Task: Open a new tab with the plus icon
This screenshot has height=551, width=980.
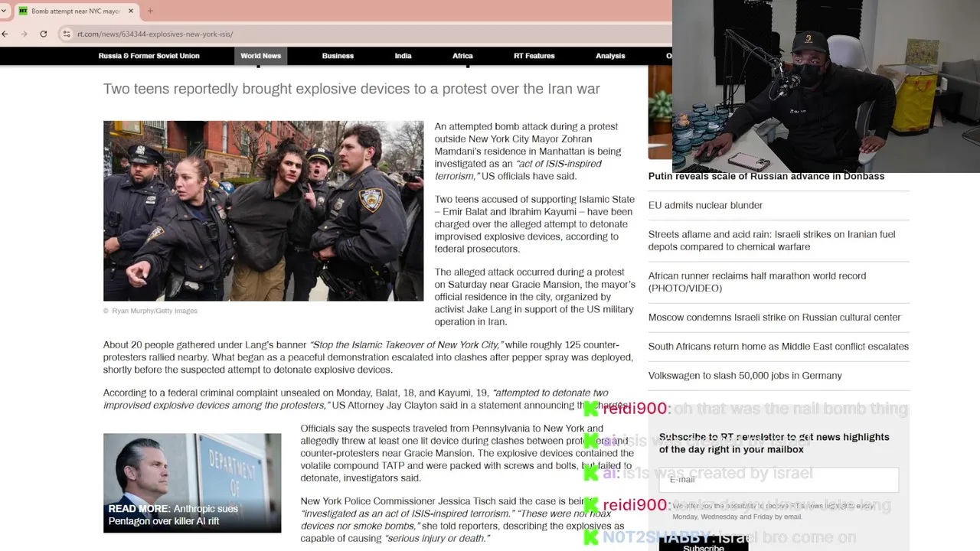Action: tap(150, 11)
